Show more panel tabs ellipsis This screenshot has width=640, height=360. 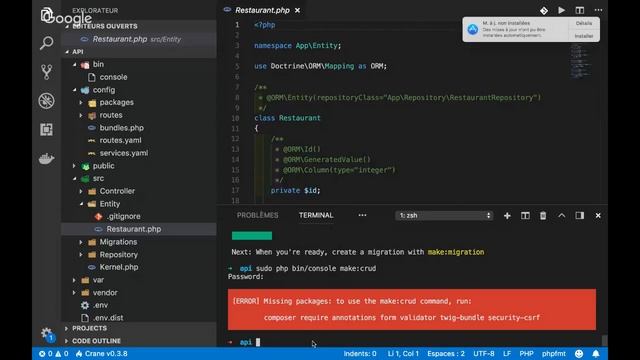pyautogui.click(x=362, y=215)
